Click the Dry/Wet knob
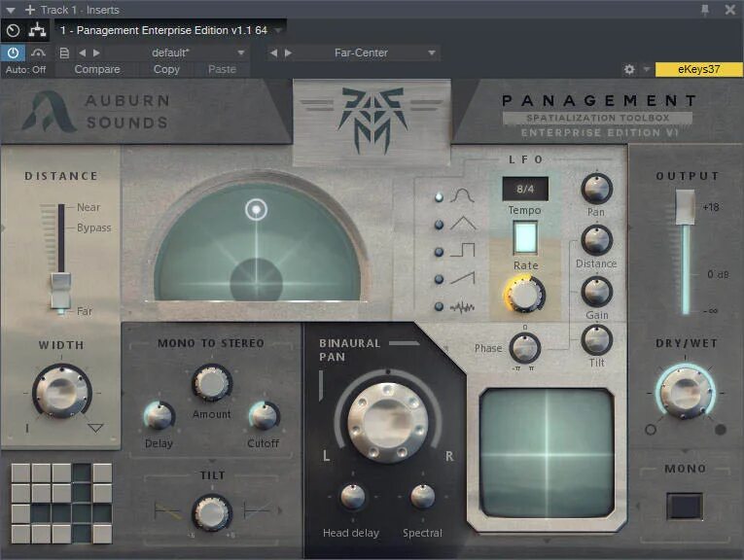Screen dimensions: 744x560 (x=685, y=392)
